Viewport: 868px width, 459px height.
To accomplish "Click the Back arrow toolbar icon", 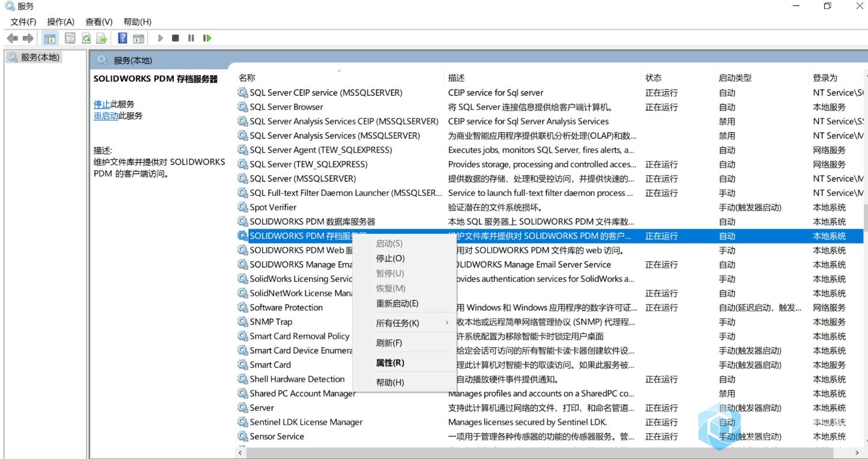I will point(13,38).
